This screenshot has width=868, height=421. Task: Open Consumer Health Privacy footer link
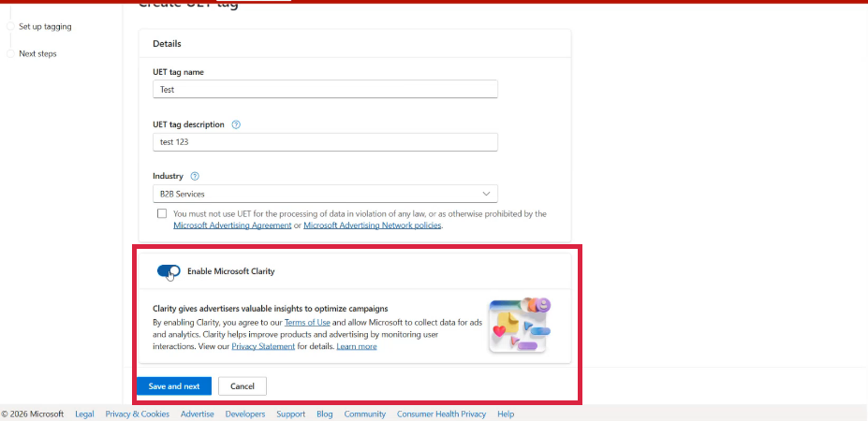[441, 414]
